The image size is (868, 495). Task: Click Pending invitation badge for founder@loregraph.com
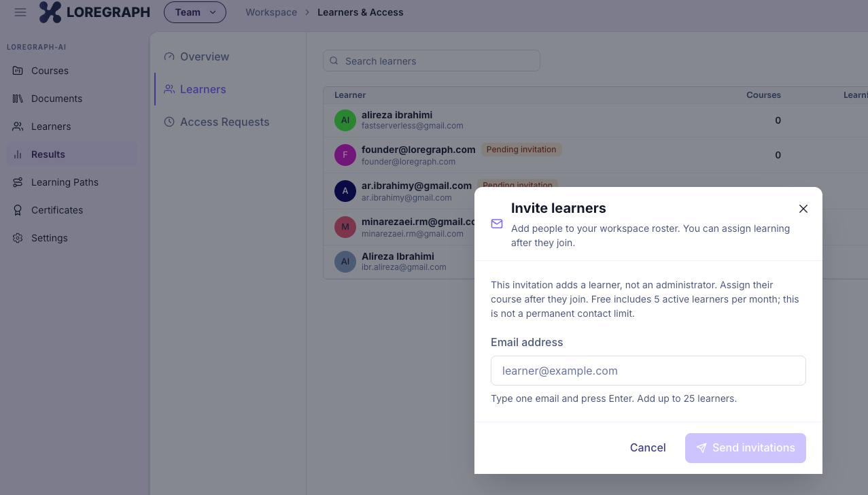coord(521,150)
